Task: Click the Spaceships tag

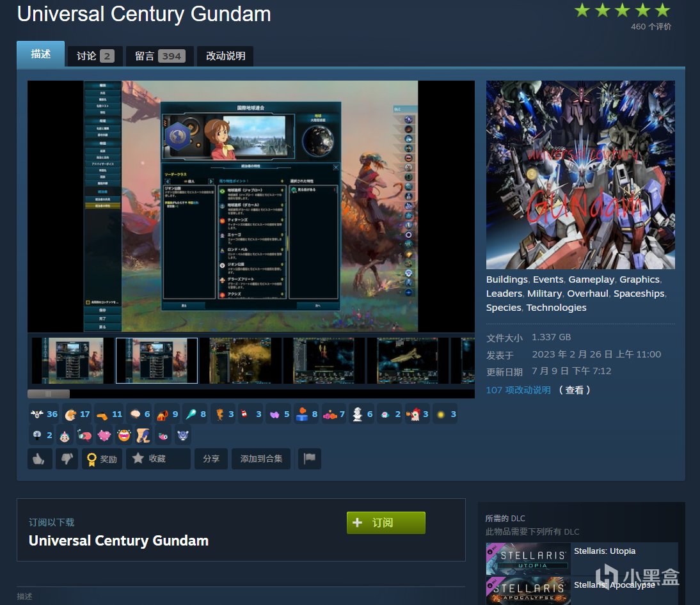Action: 639,294
